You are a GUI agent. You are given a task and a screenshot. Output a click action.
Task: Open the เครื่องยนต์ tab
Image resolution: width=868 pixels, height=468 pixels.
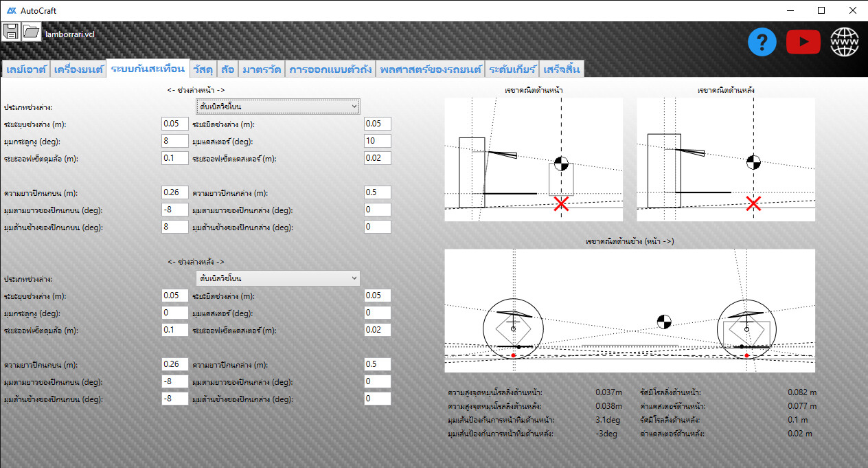pyautogui.click(x=78, y=69)
